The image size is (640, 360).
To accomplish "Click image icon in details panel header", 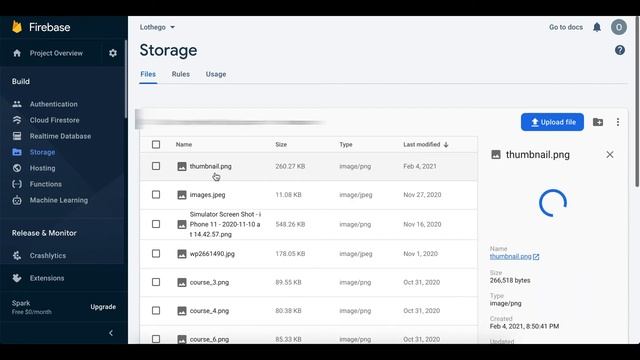I will (x=496, y=155).
